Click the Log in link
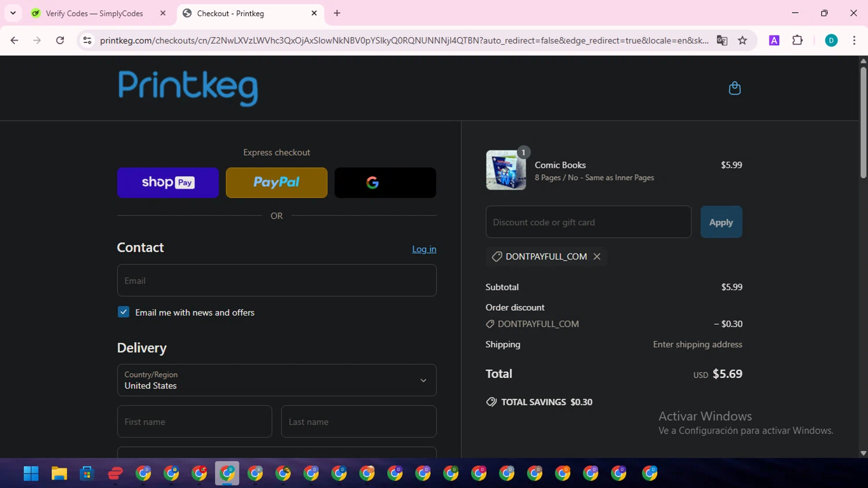This screenshot has height=488, width=868. point(424,249)
